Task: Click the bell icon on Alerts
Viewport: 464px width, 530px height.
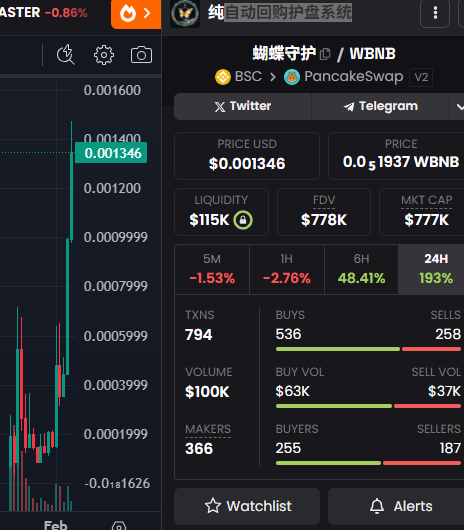Action: [x=377, y=506]
